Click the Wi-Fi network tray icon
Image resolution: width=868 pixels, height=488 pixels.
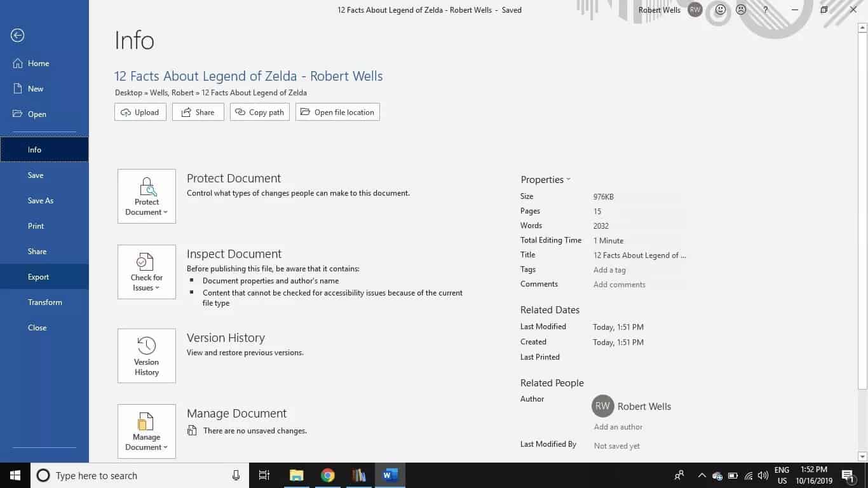pyautogui.click(x=749, y=475)
